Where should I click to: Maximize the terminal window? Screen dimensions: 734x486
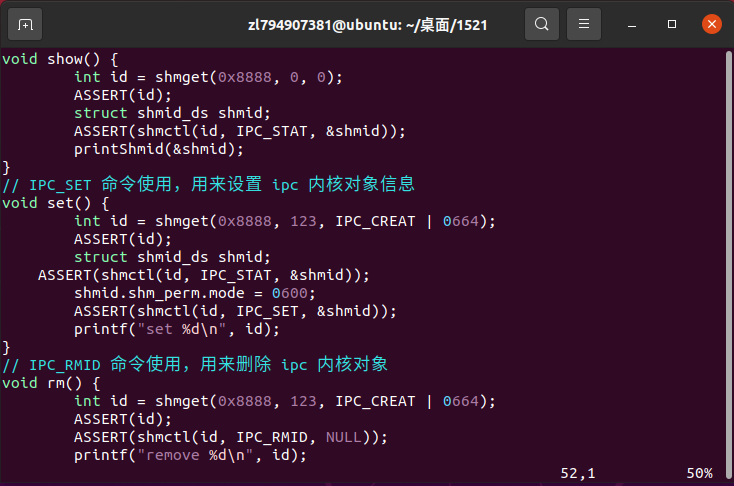point(672,24)
